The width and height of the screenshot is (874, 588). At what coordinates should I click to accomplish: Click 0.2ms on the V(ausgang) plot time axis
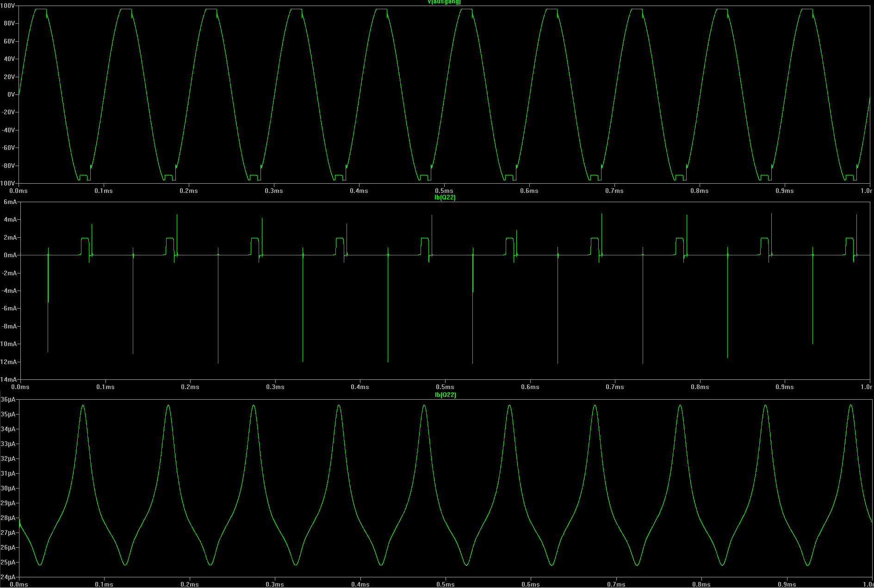coord(188,191)
